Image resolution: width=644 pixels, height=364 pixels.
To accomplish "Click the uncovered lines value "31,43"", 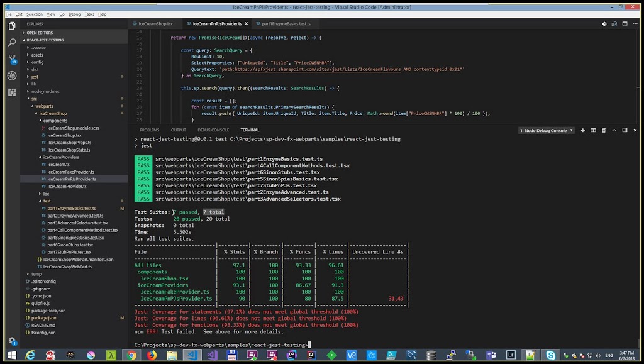I will 396,299.
